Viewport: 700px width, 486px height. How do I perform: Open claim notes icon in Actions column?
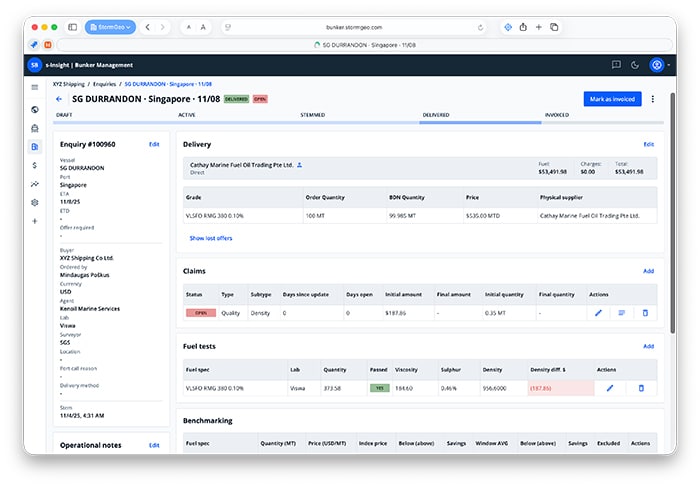click(x=621, y=313)
